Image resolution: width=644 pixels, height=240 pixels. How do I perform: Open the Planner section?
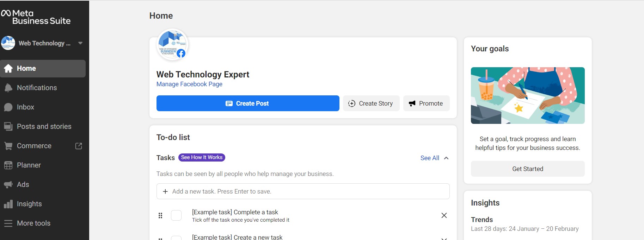(x=43, y=165)
